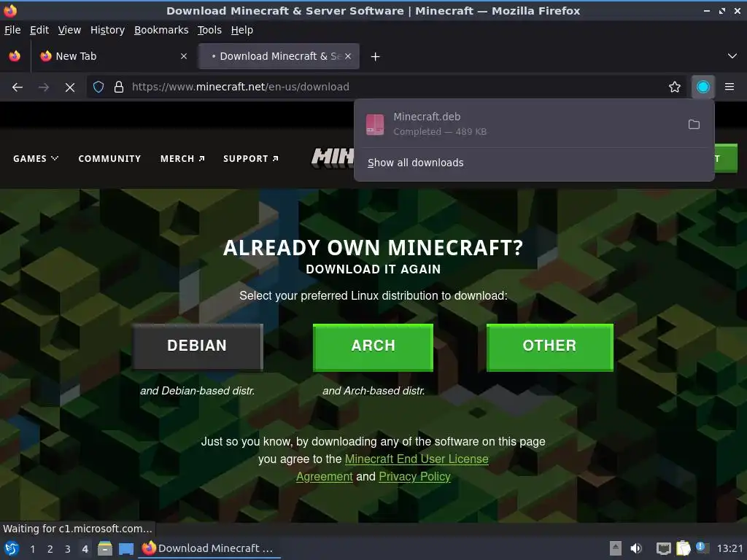
Task: Expand the GAMES navigation dropdown
Action: [x=36, y=158]
